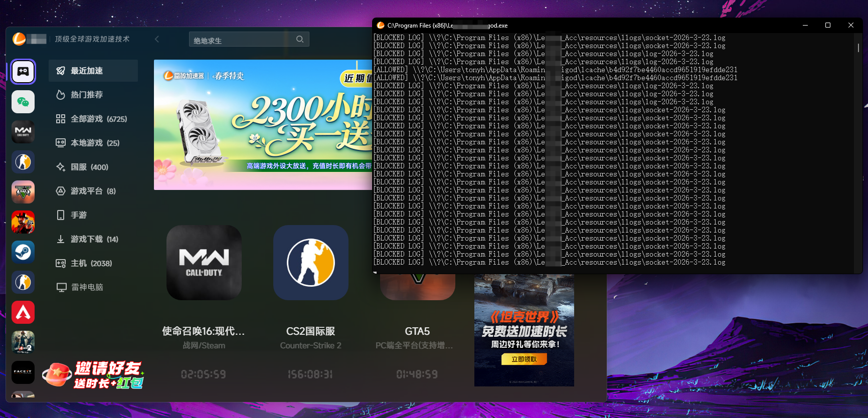Click the search magnifier icon
The width and height of the screenshot is (868, 418).
(300, 39)
